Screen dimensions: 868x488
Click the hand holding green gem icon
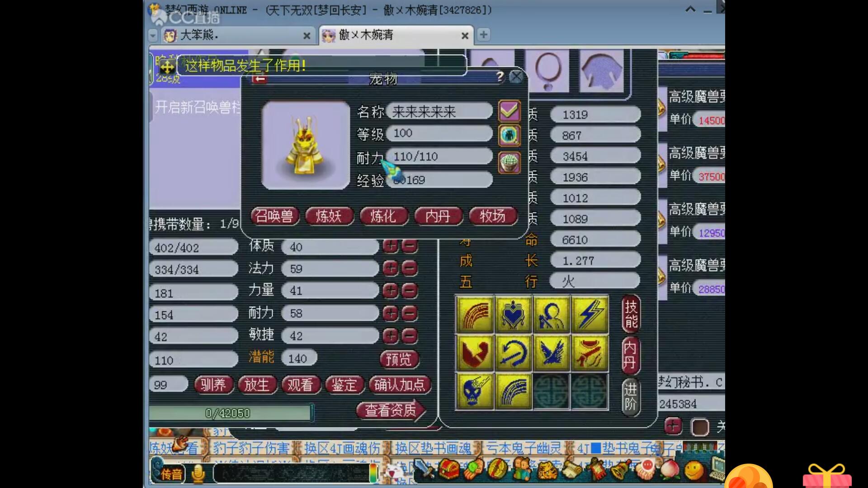point(473,470)
